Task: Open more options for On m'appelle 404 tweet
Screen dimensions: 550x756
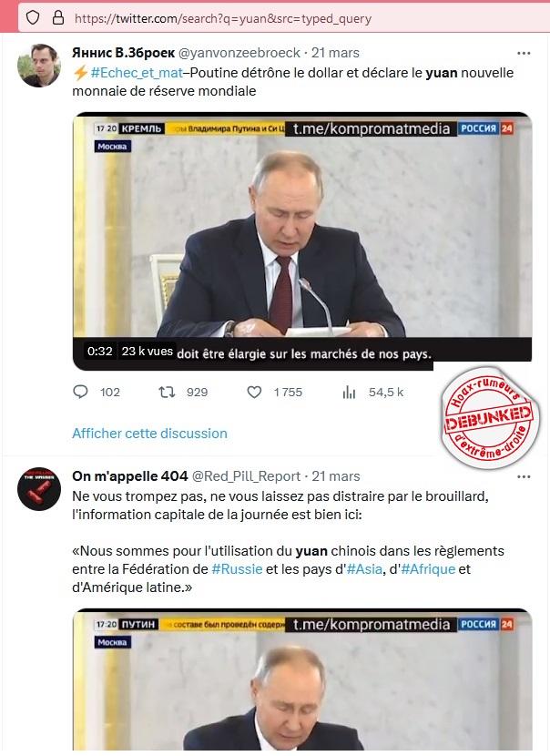Action: (524, 476)
